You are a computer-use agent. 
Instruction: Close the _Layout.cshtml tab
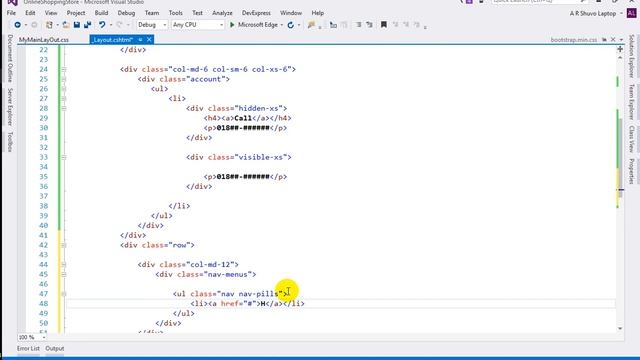click(x=149, y=40)
